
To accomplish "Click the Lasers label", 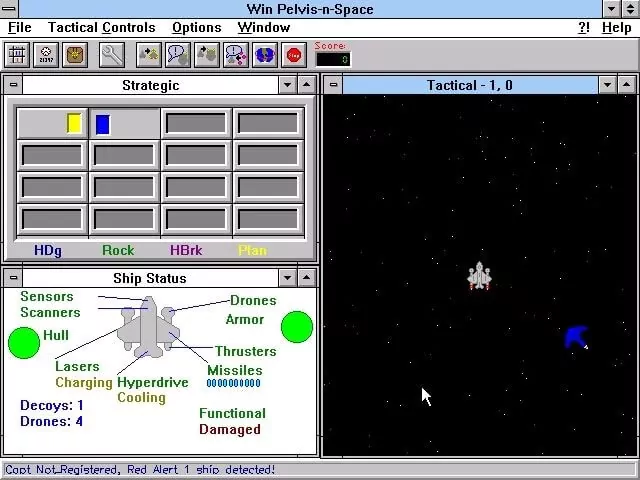I will [x=77, y=366].
